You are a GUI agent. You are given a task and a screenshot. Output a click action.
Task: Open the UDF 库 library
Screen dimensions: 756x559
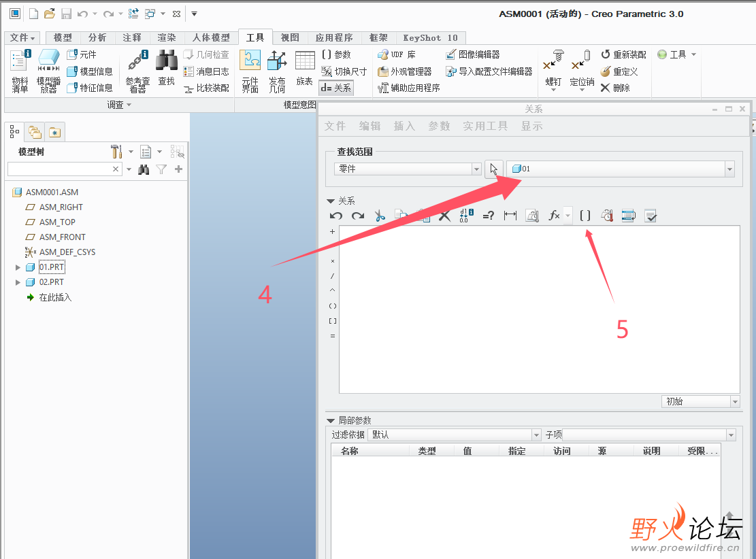tap(396, 54)
